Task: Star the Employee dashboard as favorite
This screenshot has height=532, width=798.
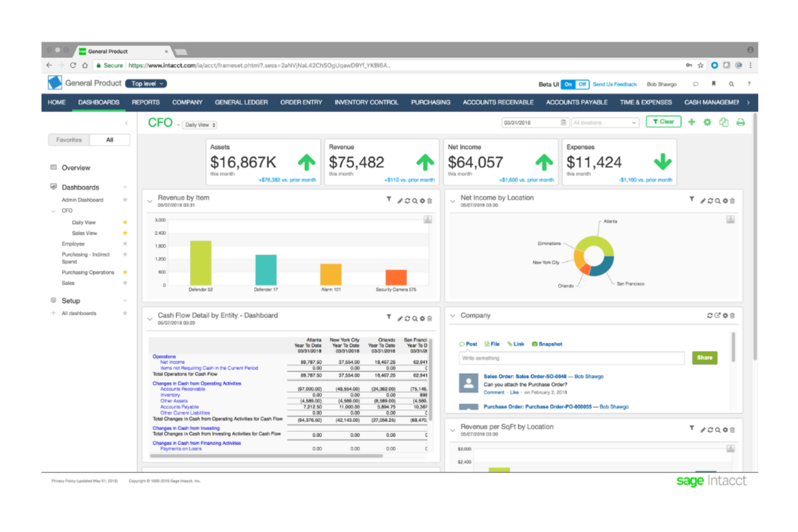Action: click(x=125, y=244)
